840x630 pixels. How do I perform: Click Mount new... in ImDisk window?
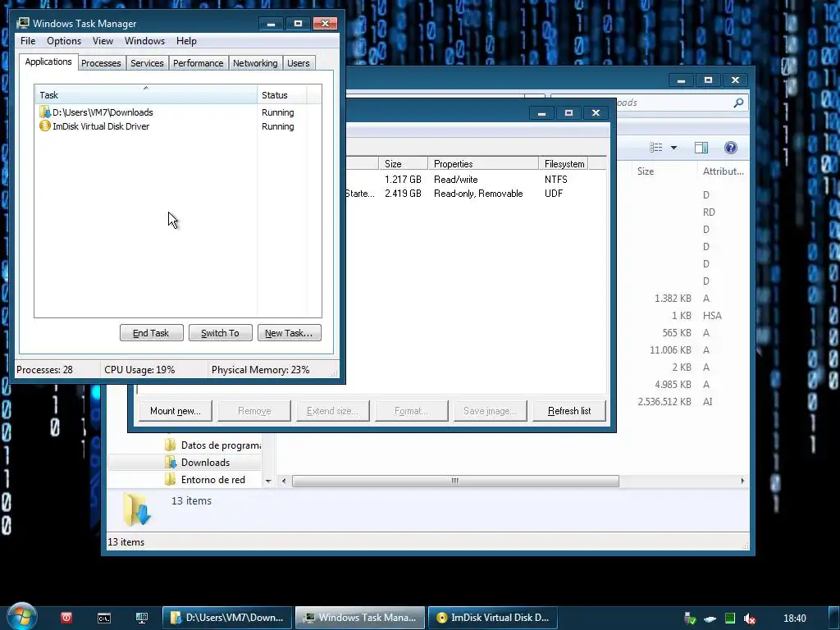[x=176, y=411]
